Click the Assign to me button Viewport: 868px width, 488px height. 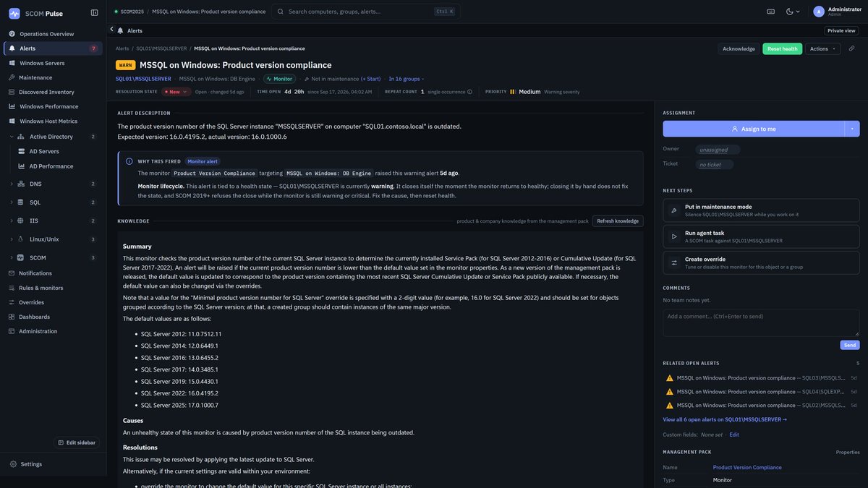point(754,129)
